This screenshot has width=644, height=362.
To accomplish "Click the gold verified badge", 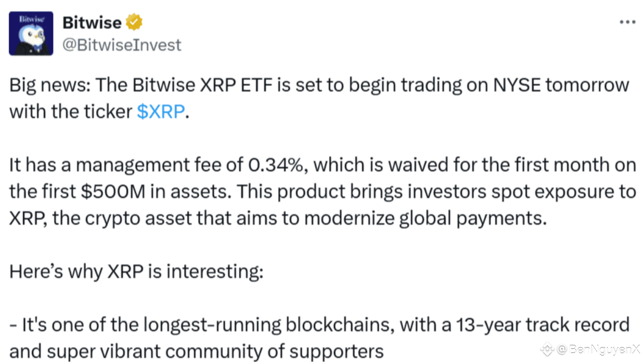I will [x=134, y=23].
